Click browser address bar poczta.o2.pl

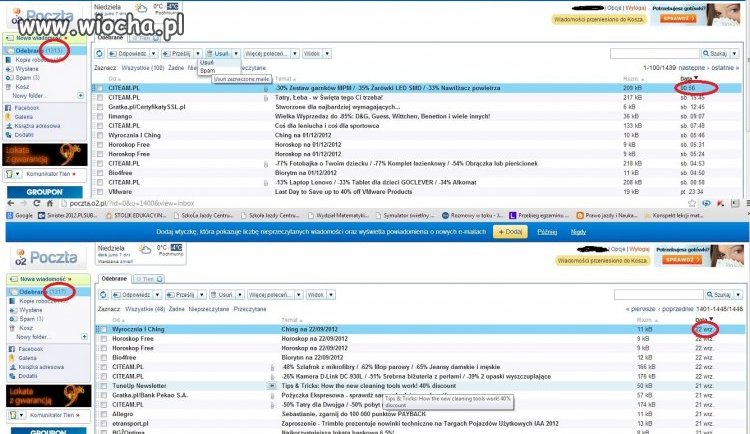coord(371,203)
